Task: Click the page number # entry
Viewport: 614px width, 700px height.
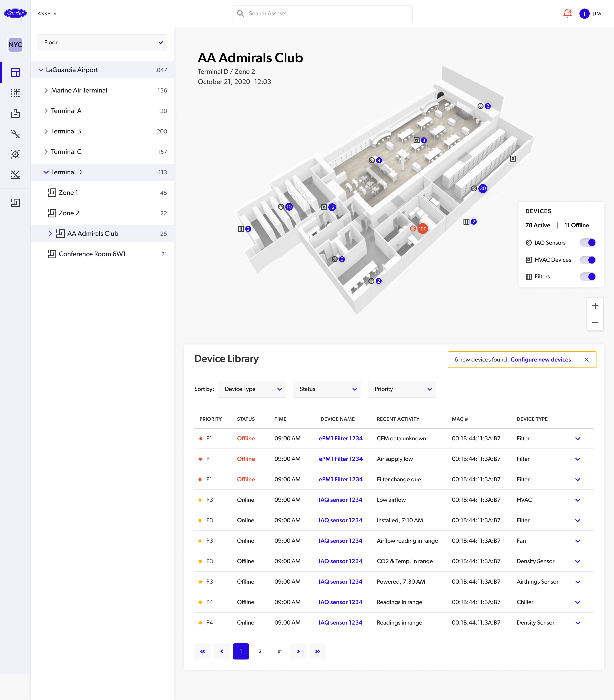Action: pyautogui.click(x=279, y=651)
